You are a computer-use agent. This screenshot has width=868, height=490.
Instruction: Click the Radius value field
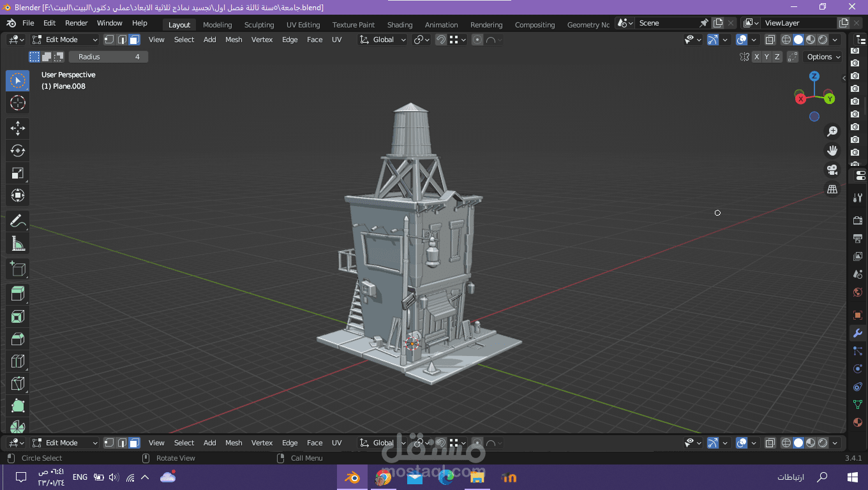tap(108, 57)
